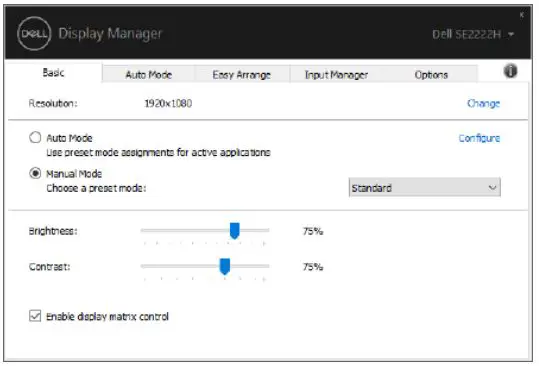Open the Easy Arrange tab
The image size is (539, 366).
(x=241, y=74)
